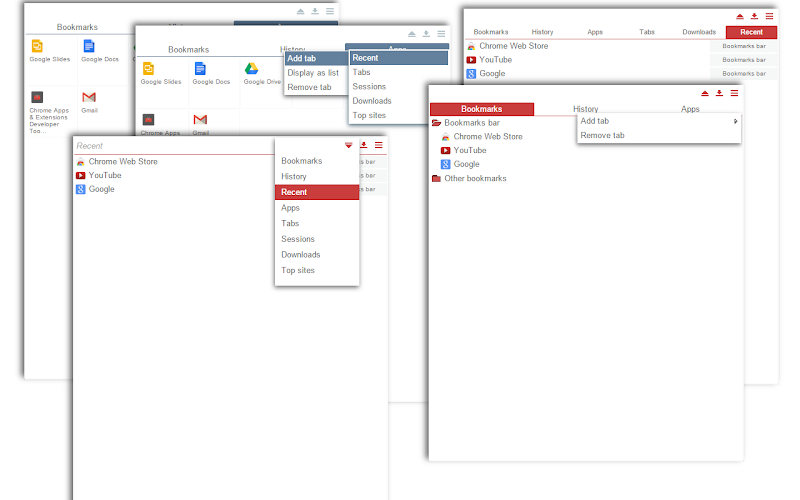Pick Top sites in the blue Add tab submenu
The width and height of the screenshot is (800, 500).
point(398,115)
